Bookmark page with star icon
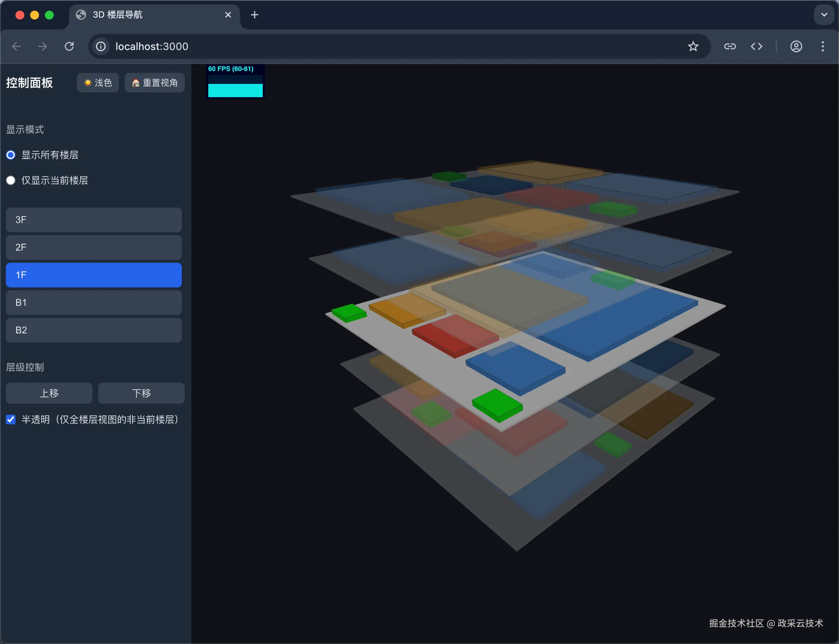The image size is (839, 644). point(693,46)
